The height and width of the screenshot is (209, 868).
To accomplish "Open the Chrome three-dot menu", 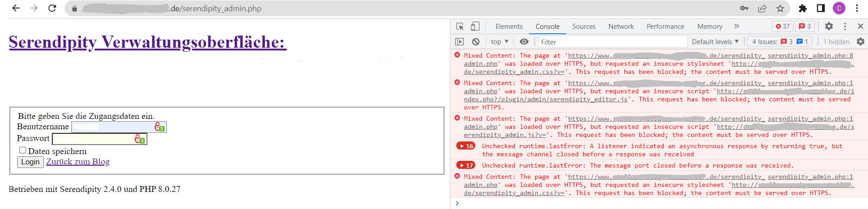I will coord(857,8).
